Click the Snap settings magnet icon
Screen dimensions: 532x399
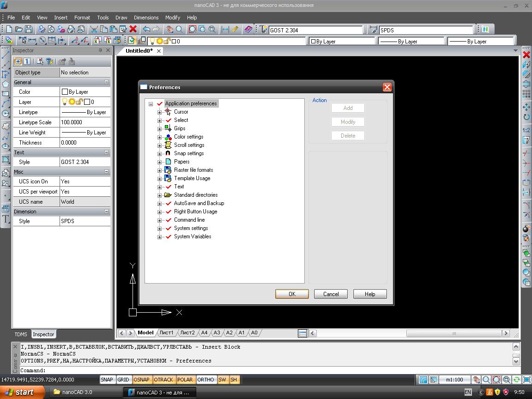168,153
